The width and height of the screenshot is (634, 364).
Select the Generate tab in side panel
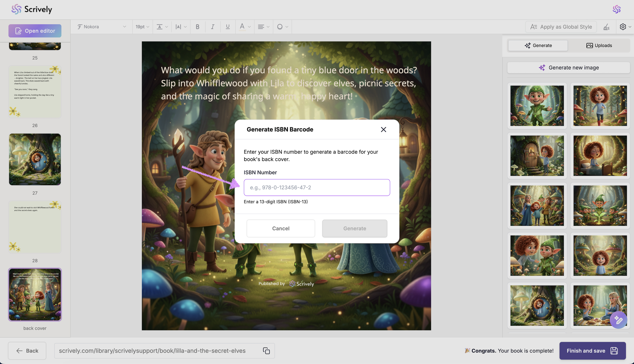point(538,45)
